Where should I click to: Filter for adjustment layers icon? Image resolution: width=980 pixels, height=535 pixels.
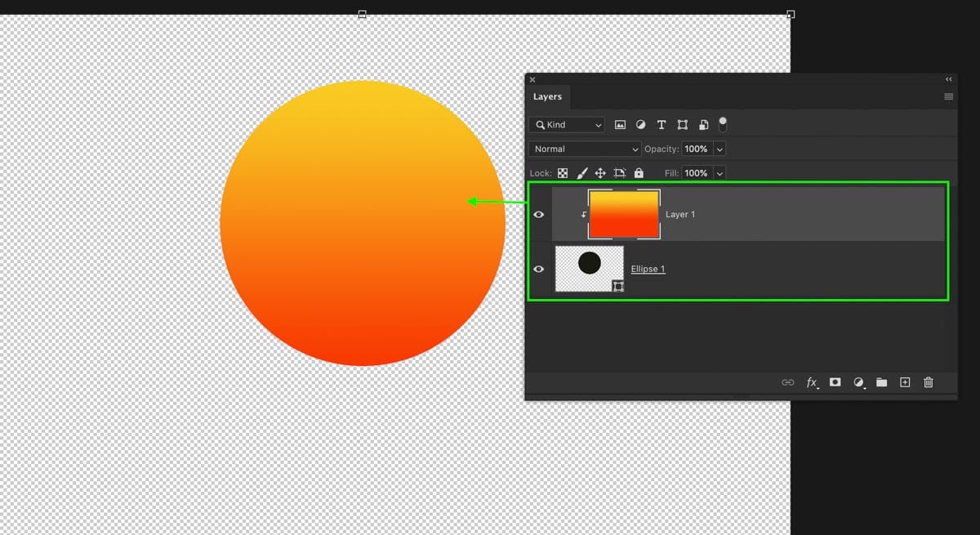[640, 125]
